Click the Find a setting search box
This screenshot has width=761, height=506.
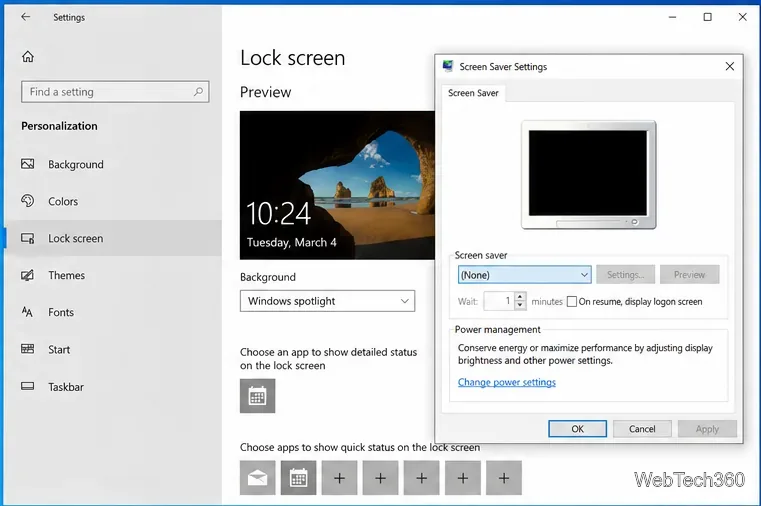[115, 92]
